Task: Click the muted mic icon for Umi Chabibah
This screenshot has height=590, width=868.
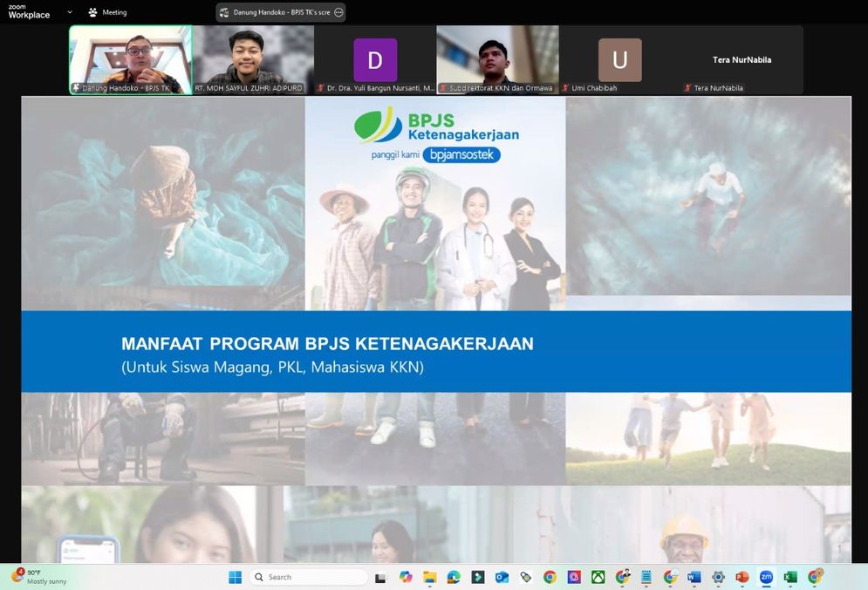Action: [565, 87]
